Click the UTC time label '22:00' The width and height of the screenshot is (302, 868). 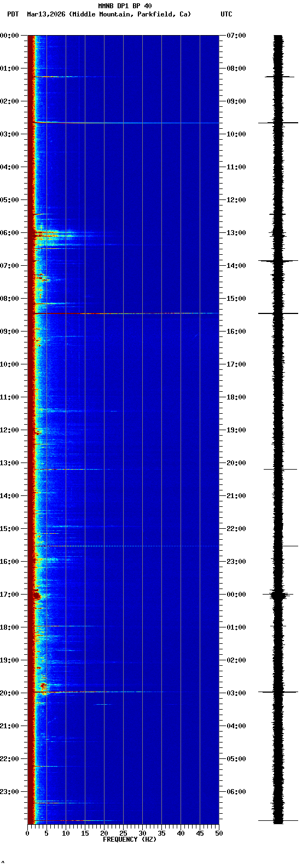236,529
